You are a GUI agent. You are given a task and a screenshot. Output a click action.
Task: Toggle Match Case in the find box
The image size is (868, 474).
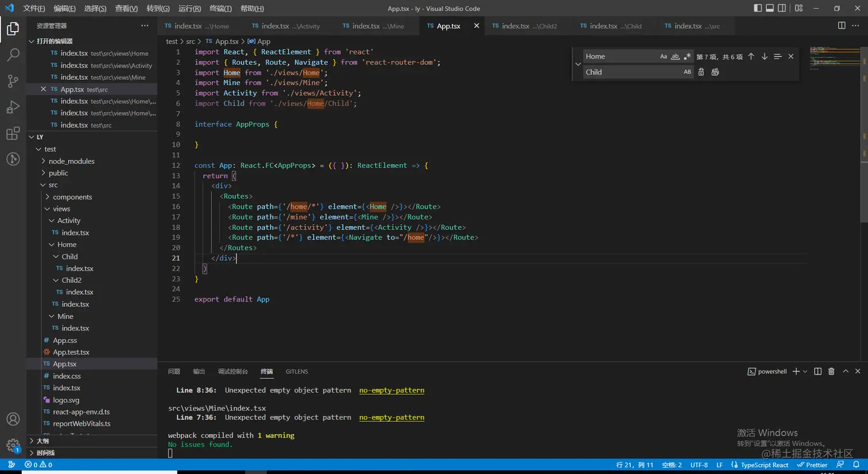pos(664,56)
